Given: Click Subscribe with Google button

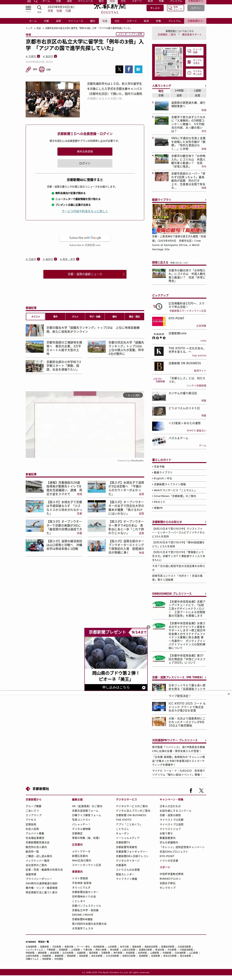Looking at the screenshot, I should click(85, 238).
